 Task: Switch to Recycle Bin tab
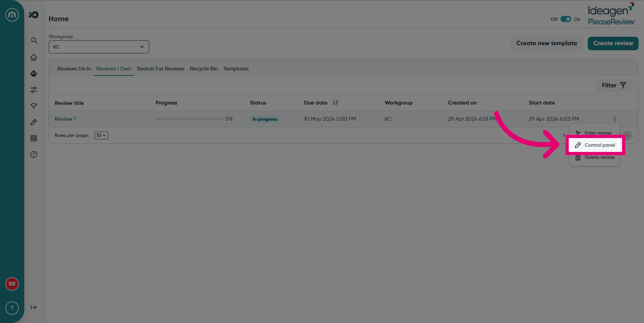coord(204,69)
